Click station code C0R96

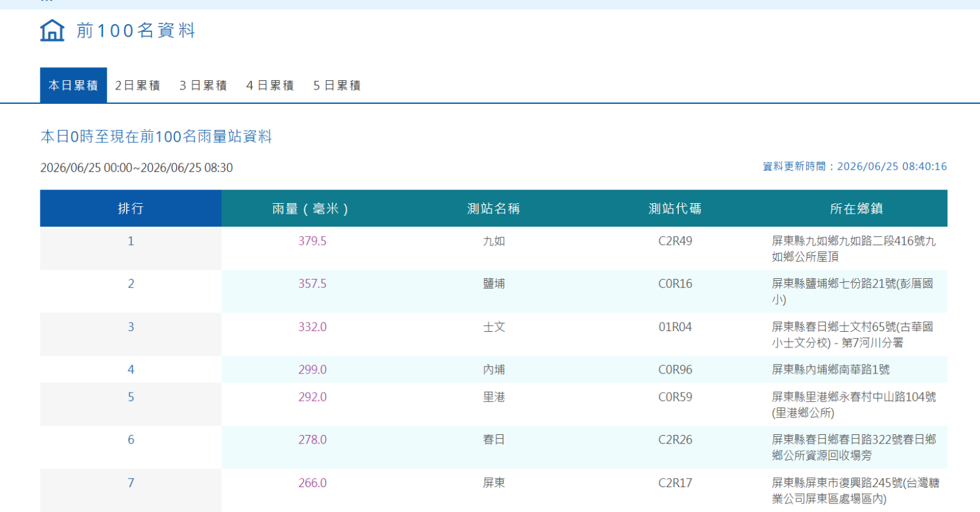675,370
